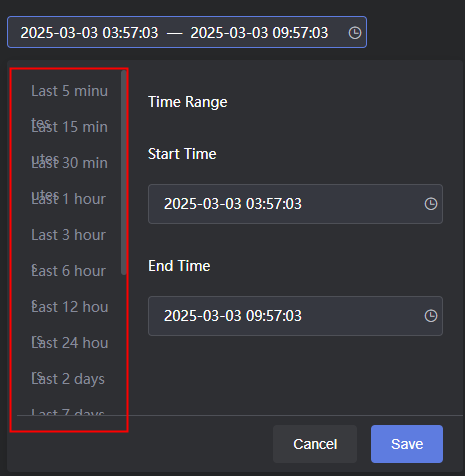The width and height of the screenshot is (465, 476).
Task: Choose the Last 15 minutes preset
Action: 69,127
